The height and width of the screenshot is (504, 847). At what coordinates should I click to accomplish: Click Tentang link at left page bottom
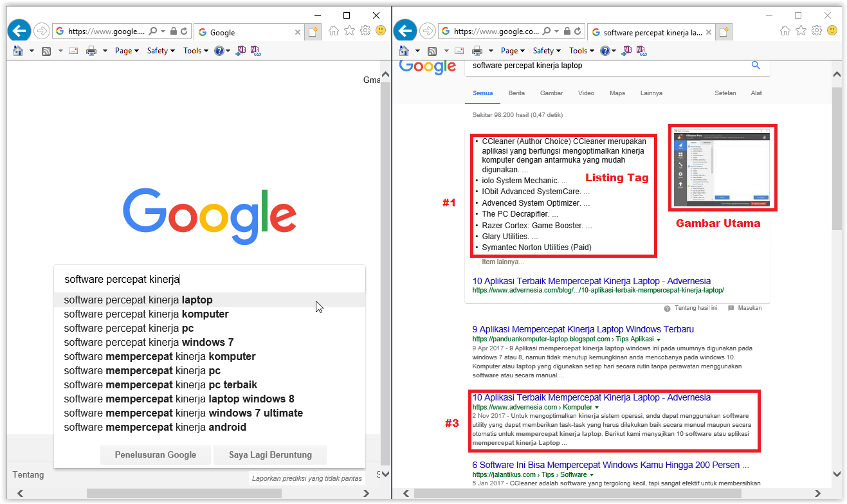[x=28, y=475]
